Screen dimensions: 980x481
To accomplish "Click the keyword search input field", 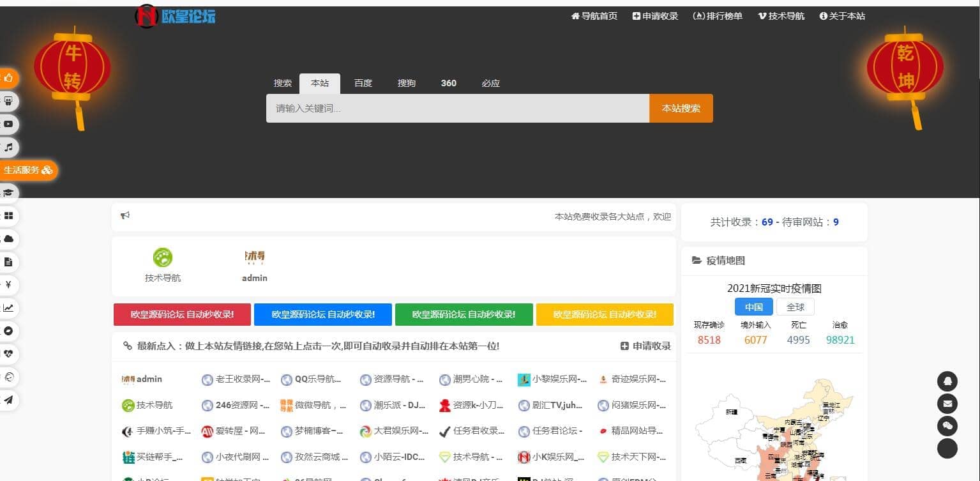I will pyautogui.click(x=457, y=109).
